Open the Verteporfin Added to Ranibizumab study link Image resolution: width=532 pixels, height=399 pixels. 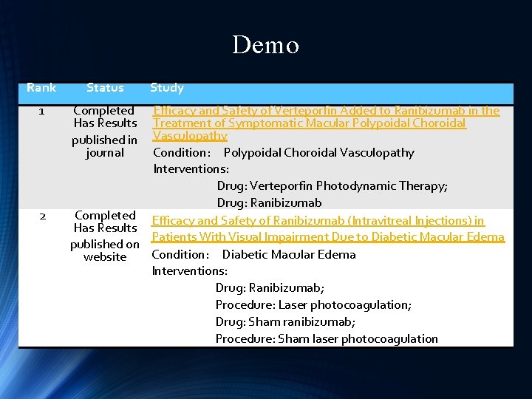(326, 123)
